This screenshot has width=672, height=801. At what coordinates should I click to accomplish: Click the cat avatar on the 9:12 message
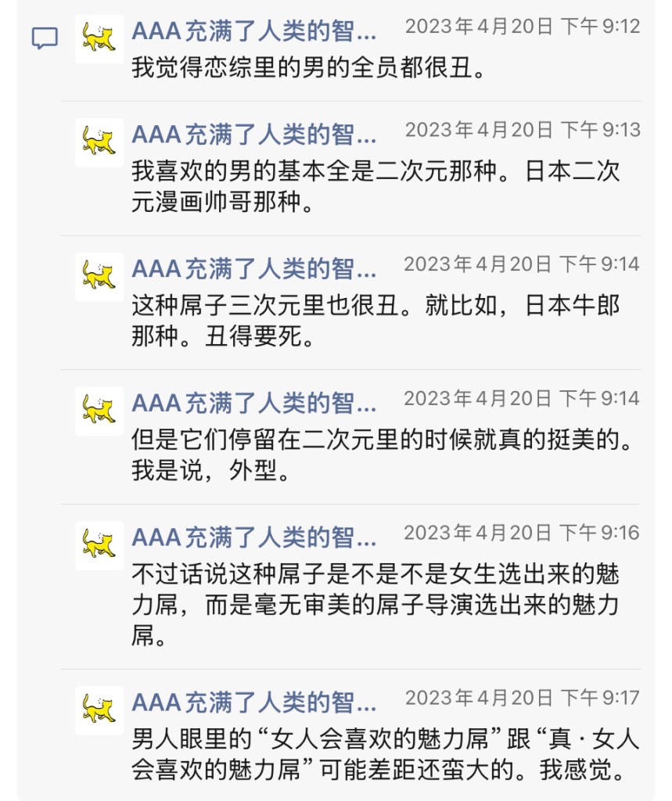tap(99, 38)
